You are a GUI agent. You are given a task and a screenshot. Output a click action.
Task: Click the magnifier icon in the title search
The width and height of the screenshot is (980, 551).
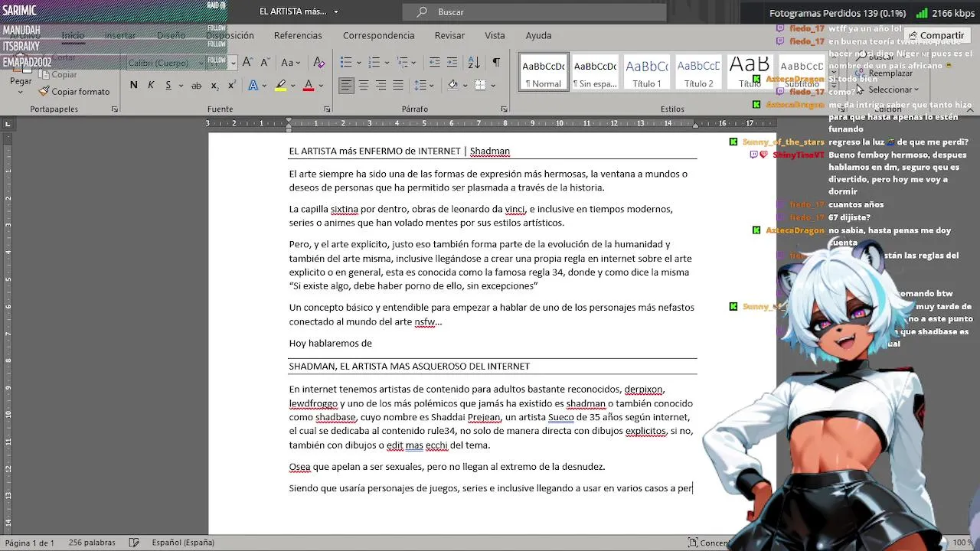[x=422, y=11]
